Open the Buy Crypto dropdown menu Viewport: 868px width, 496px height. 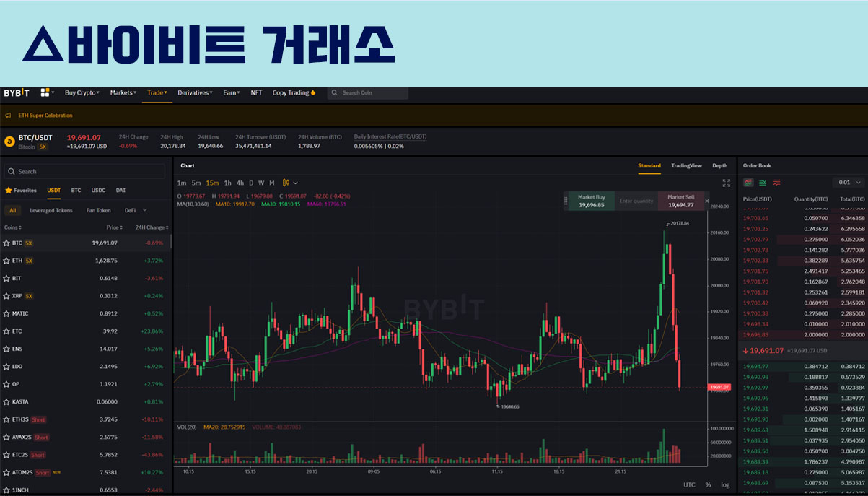[82, 92]
